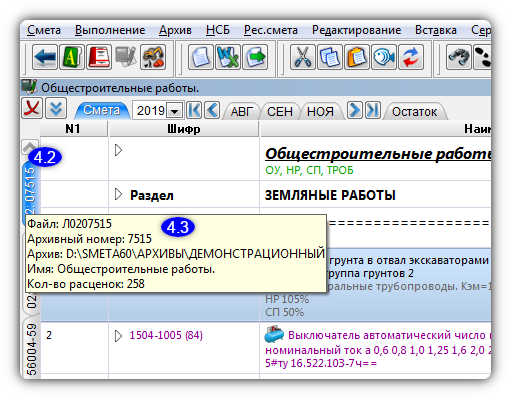Click the red-blue refresh arrows icon
511x399 pixels.
click(411, 57)
